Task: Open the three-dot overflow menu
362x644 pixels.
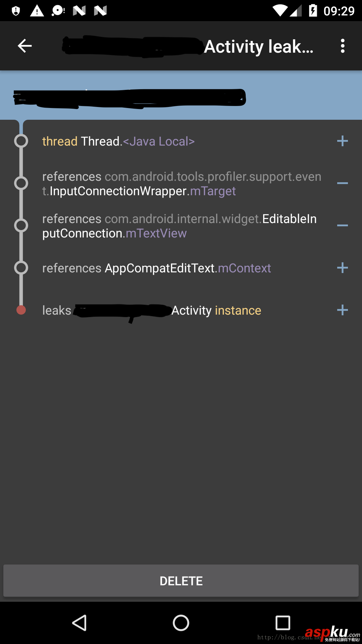Action: [342, 46]
